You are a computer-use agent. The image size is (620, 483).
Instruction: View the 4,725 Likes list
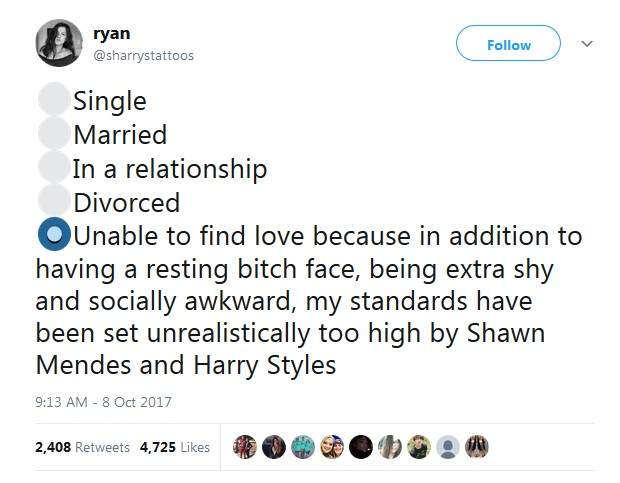point(177,447)
